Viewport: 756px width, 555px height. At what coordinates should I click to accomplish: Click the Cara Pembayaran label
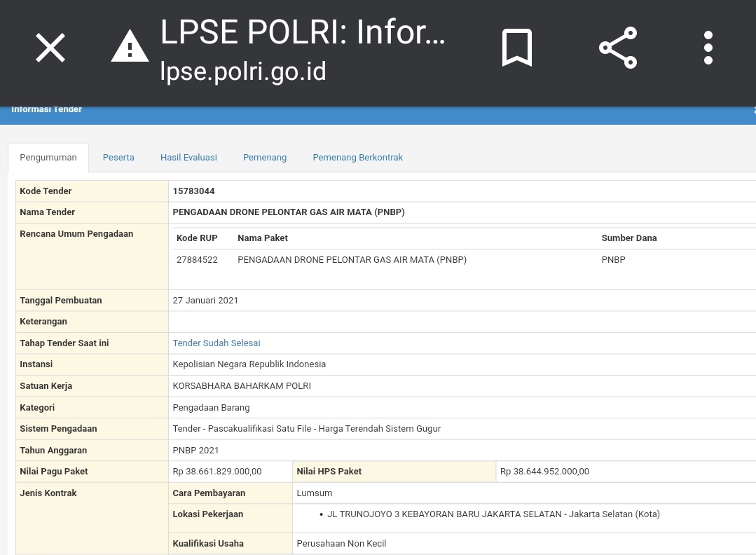[x=209, y=493]
